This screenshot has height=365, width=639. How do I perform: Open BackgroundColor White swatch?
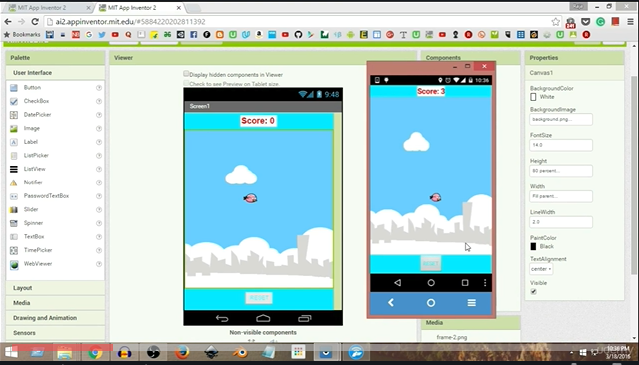[x=533, y=97]
